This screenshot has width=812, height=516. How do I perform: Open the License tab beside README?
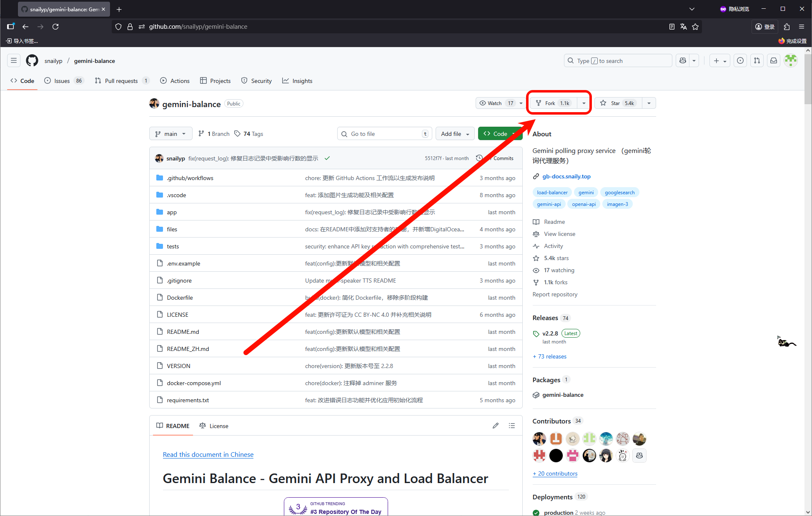pos(214,426)
